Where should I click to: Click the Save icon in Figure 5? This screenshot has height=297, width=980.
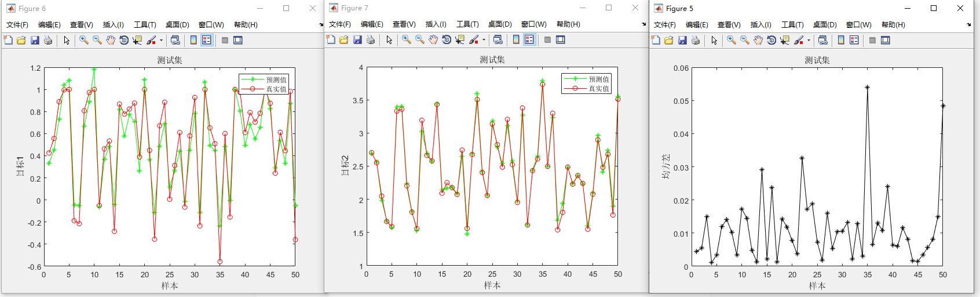pyautogui.click(x=682, y=40)
